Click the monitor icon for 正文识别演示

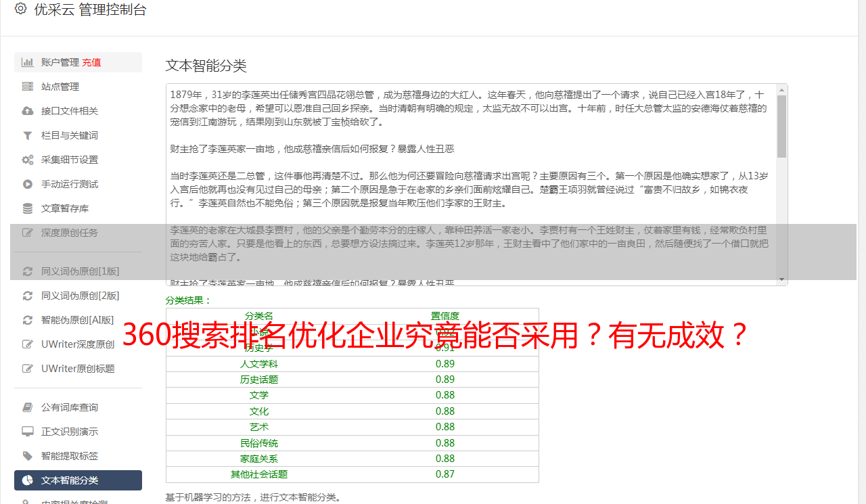tap(28, 432)
